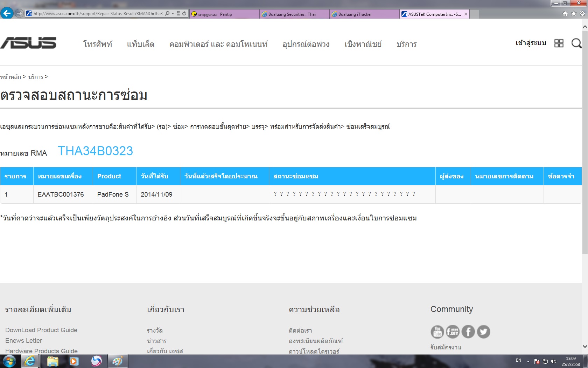Click the page scrollbar up arrow
The height and width of the screenshot is (368, 588).
coord(585,27)
